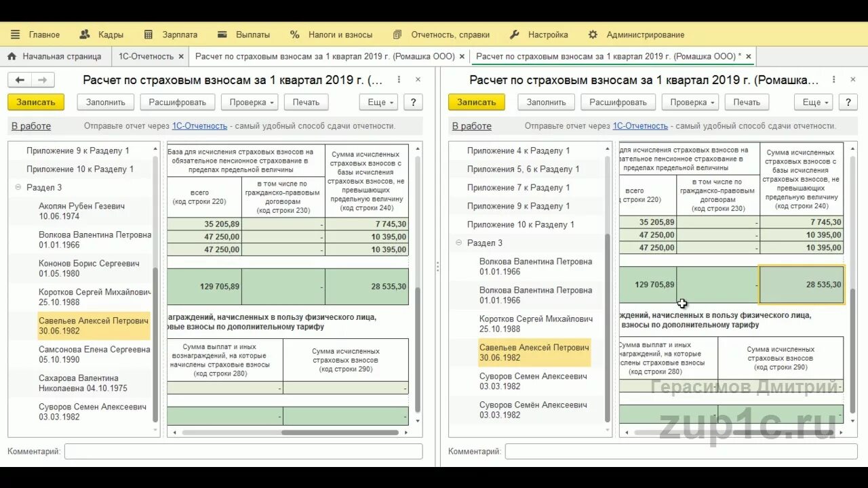Click 7 745,30 cell in left table
The image size is (868, 488).
[x=367, y=224]
